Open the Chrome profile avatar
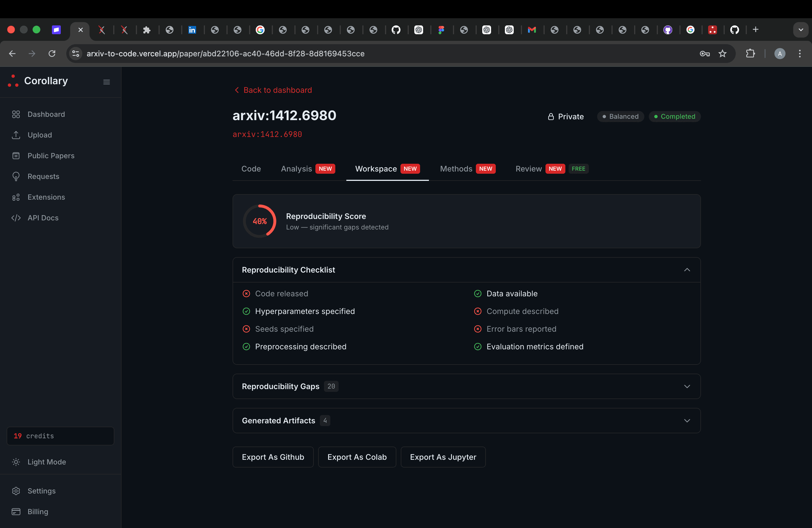 coord(780,54)
